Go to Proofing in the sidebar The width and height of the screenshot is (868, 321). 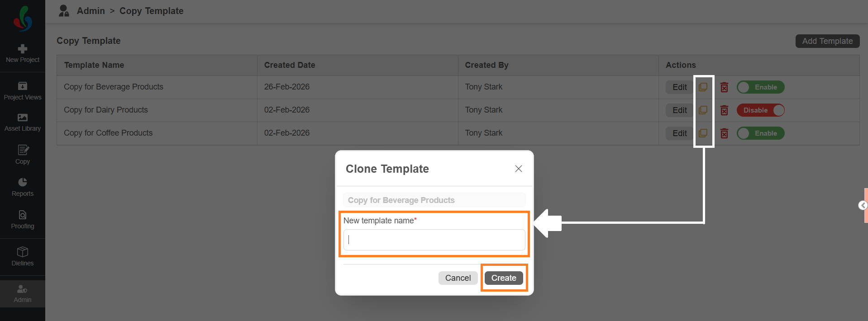(23, 219)
